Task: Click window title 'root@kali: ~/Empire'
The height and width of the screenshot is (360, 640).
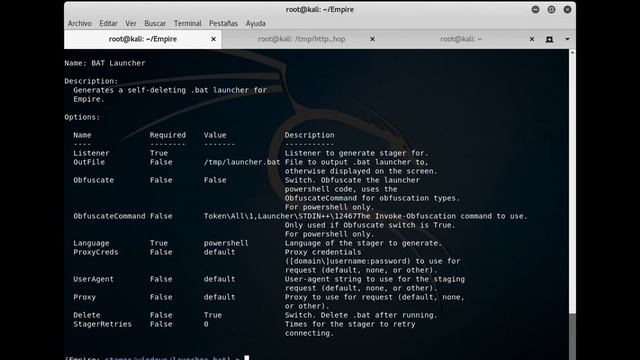Action: coord(320,9)
